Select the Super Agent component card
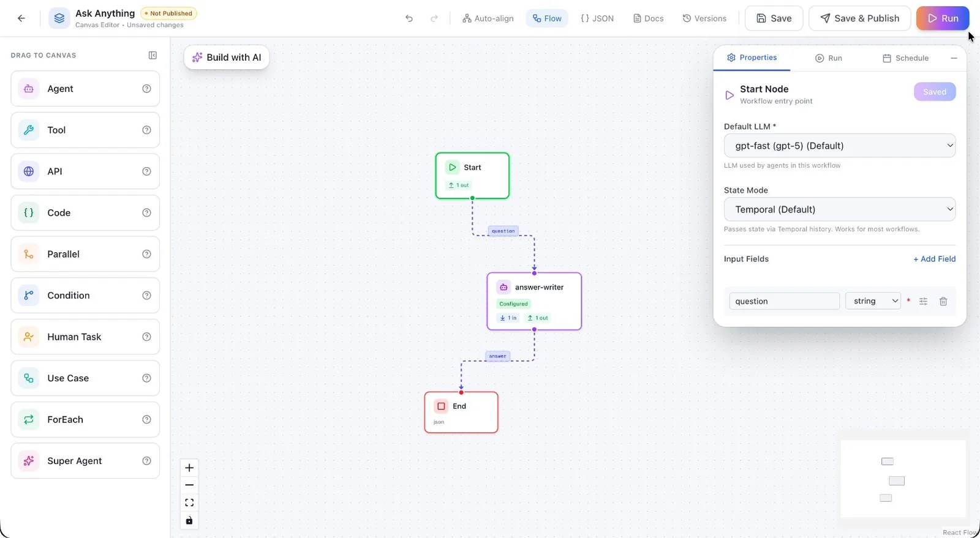The image size is (980, 538). 85,461
